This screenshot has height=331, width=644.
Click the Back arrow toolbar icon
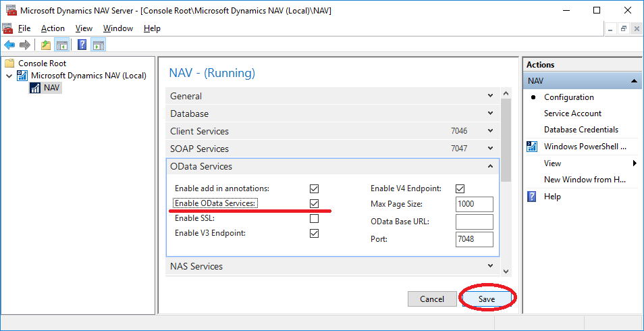coord(9,45)
